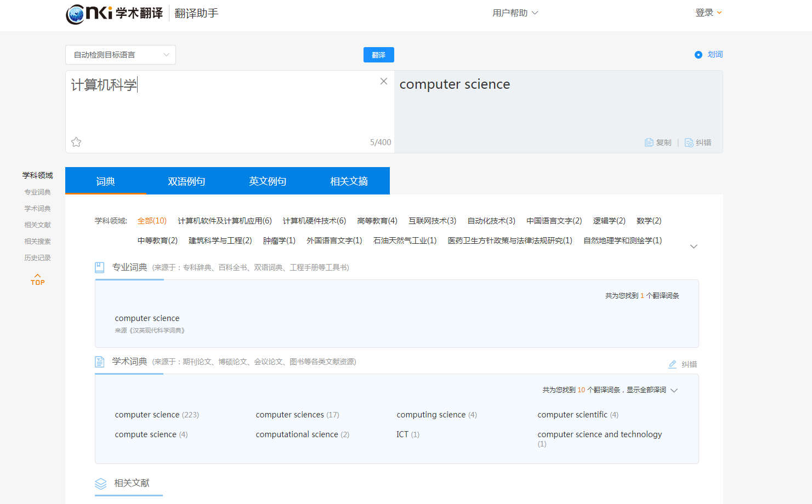Screen dimensions: 812x504
Task: Filter by 中国语言文字(2)
Action: point(554,221)
